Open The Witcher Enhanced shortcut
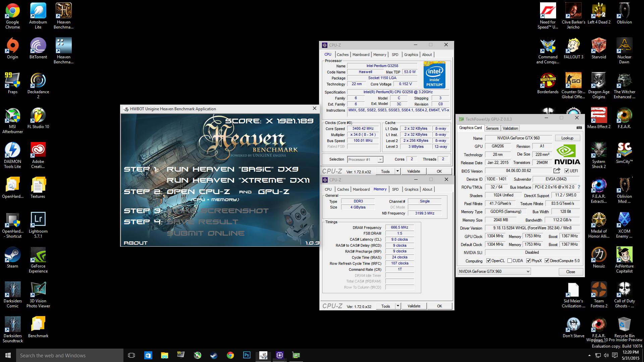This screenshot has width=644, height=362. [624, 85]
